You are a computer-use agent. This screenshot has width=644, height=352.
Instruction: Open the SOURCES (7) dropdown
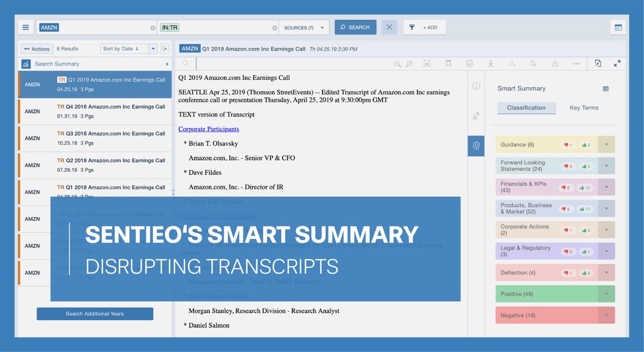click(303, 27)
